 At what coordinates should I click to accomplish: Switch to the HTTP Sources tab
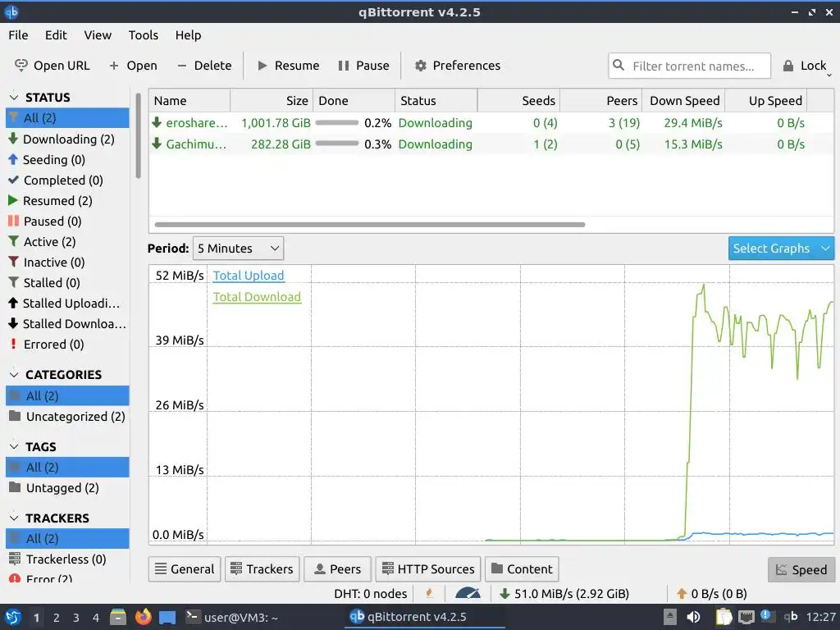coord(428,569)
